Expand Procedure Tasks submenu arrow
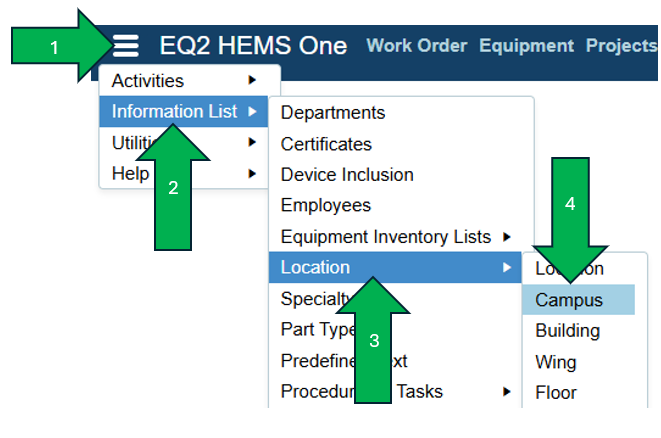 [507, 392]
